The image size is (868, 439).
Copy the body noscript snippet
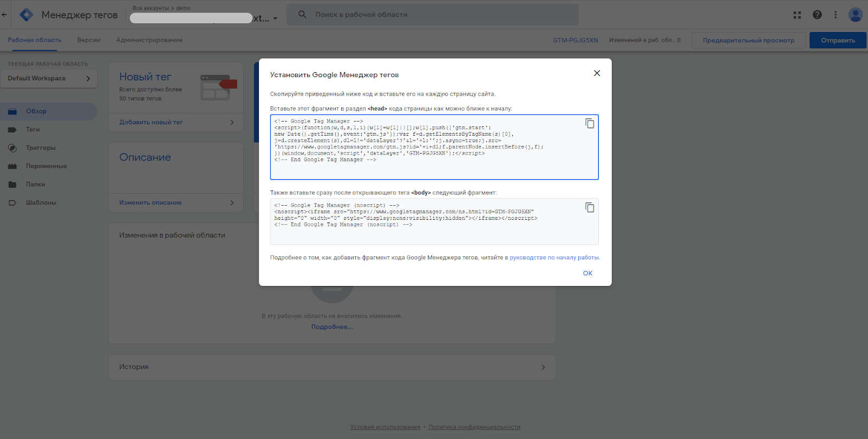[590, 208]
